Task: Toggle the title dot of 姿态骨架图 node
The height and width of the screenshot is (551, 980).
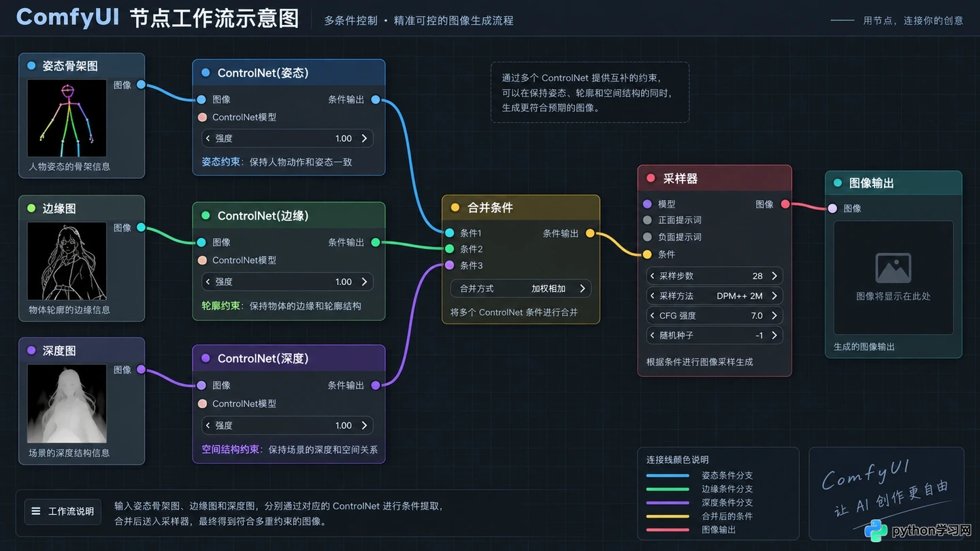Action: tap(31, 66)
